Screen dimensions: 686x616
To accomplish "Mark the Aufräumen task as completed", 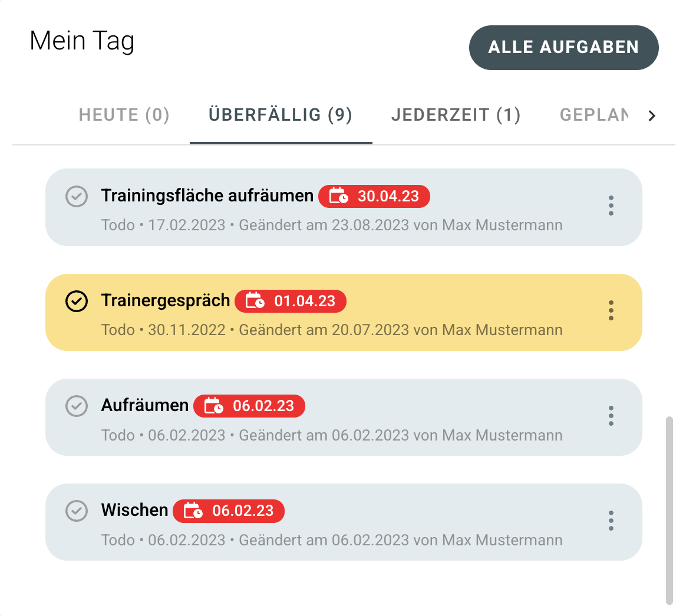I will pos(77,406).
